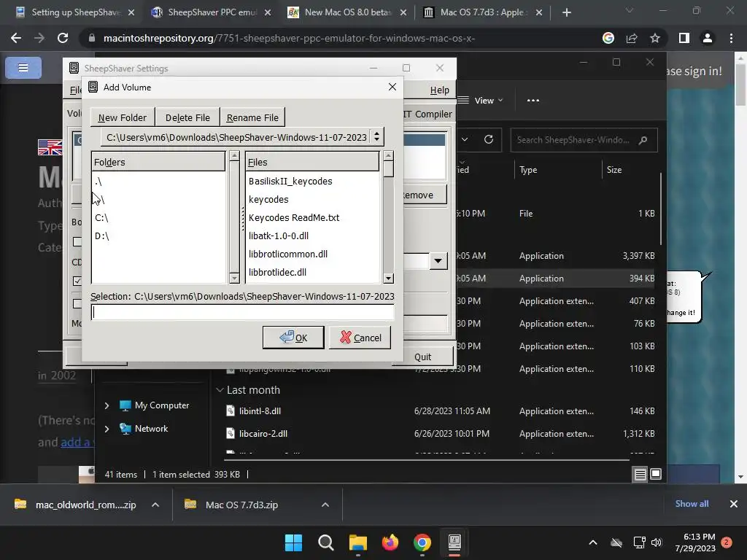The height and width of the screenshot is (560, 747).
Task: Expand My Computer in navigation pane
Action: [x=107, y=405]
